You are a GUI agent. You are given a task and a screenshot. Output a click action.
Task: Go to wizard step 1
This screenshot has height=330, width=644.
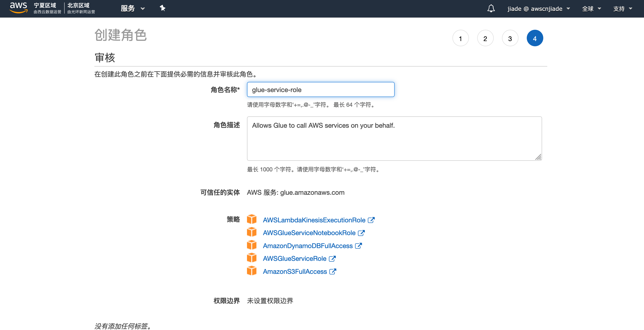pos(460,38)
